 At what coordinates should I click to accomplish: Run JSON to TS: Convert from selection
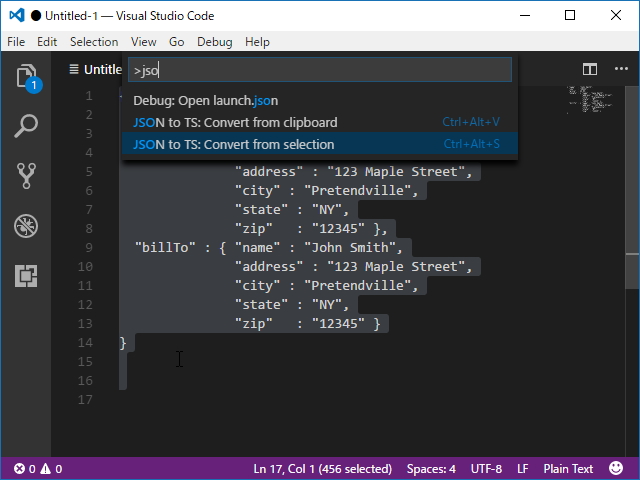(x=320, y=144)
